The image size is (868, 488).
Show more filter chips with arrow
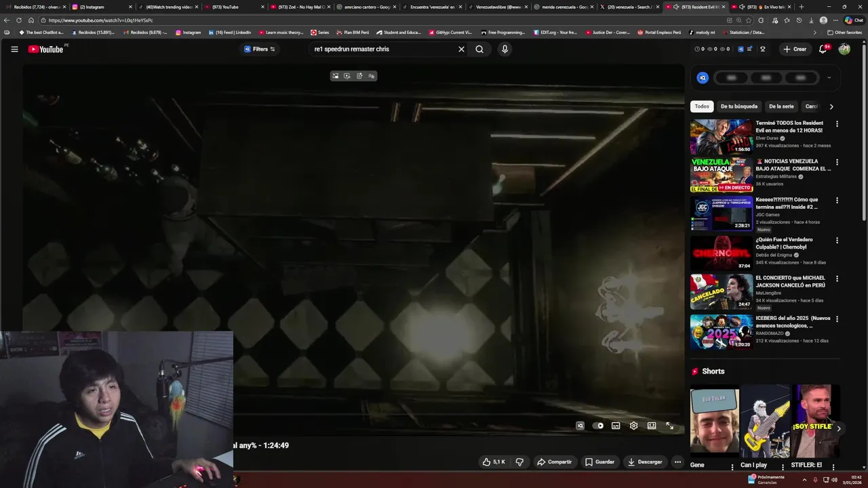[831, 106]
